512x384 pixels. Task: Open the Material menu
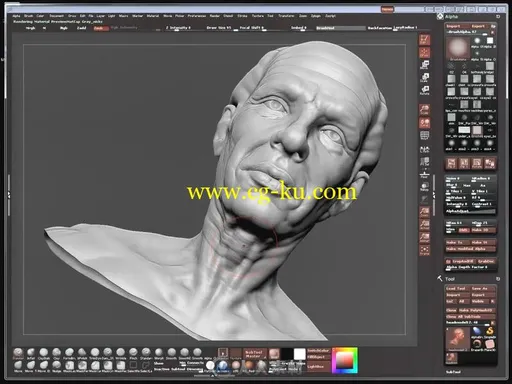[x=153, y=16]
